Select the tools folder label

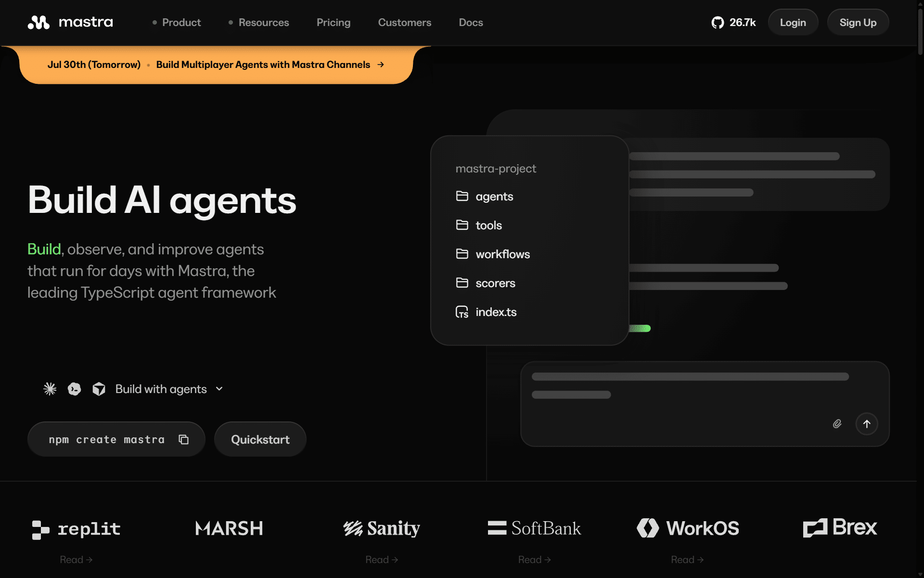[488, 225]
